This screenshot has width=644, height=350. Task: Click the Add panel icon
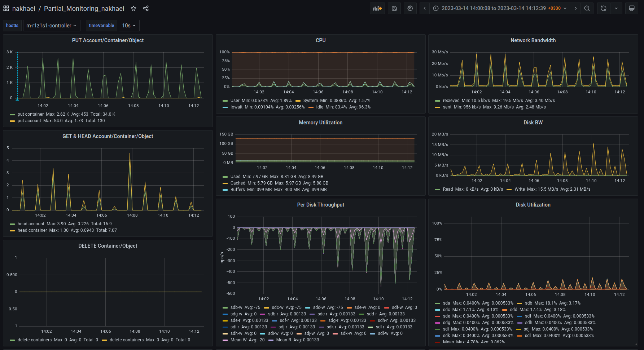pyautogui.click(x=377, y=8)
